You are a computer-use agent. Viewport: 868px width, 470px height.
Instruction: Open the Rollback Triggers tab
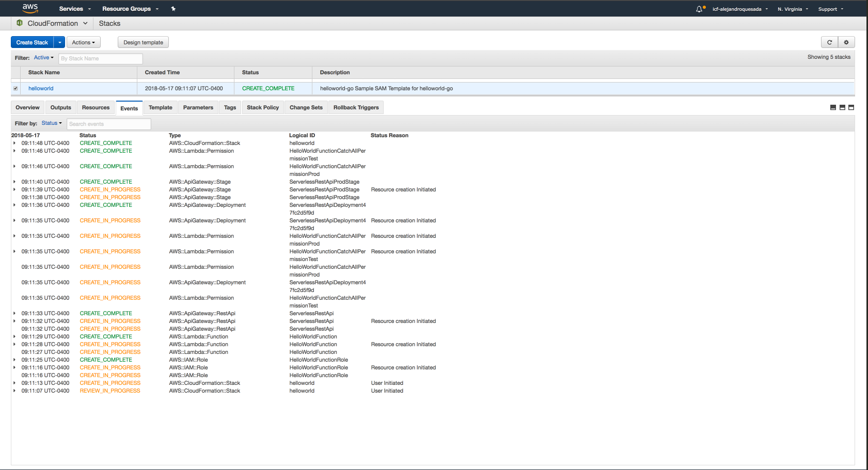[x=356, y=107]
